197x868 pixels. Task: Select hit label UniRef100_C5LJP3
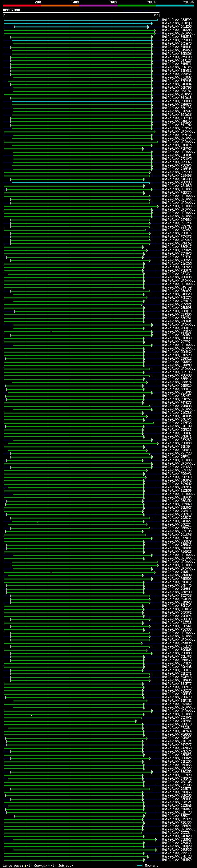coord(177,656)
